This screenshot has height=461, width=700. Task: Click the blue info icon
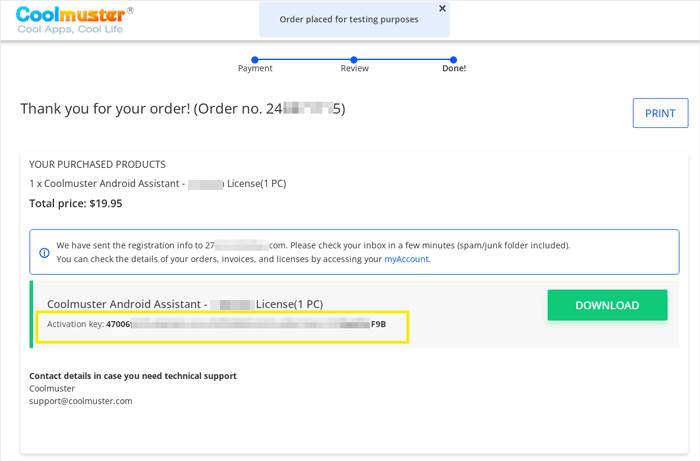(x=44, y=253)
